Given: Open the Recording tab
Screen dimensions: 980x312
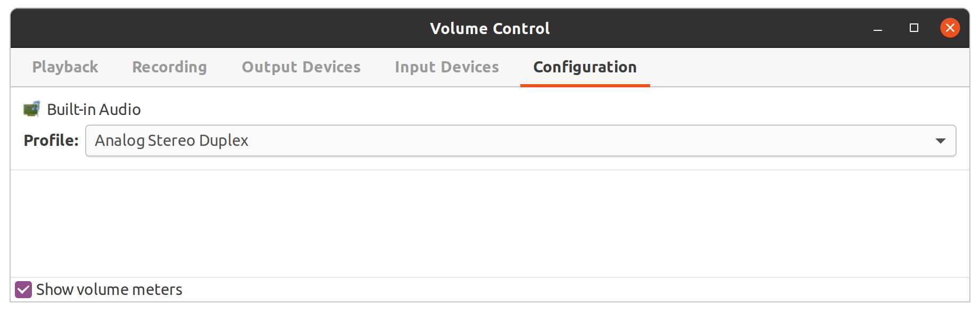Looking at the screenshot, I should tap(169, 67).
